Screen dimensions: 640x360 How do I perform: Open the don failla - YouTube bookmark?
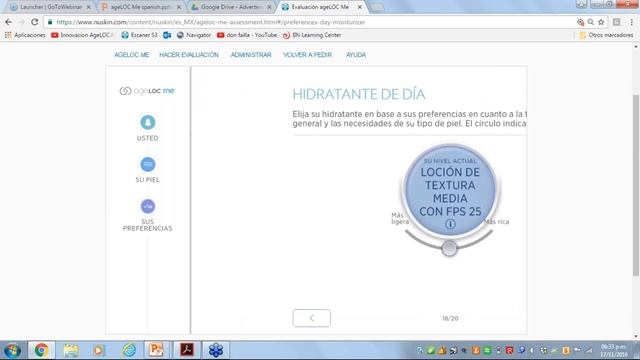pyautogui.click(x=247, y=35)
